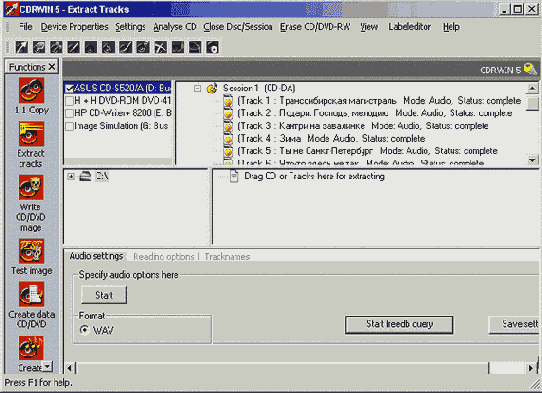Open the Help menu
Screen dimensions: 542x393
451,27
